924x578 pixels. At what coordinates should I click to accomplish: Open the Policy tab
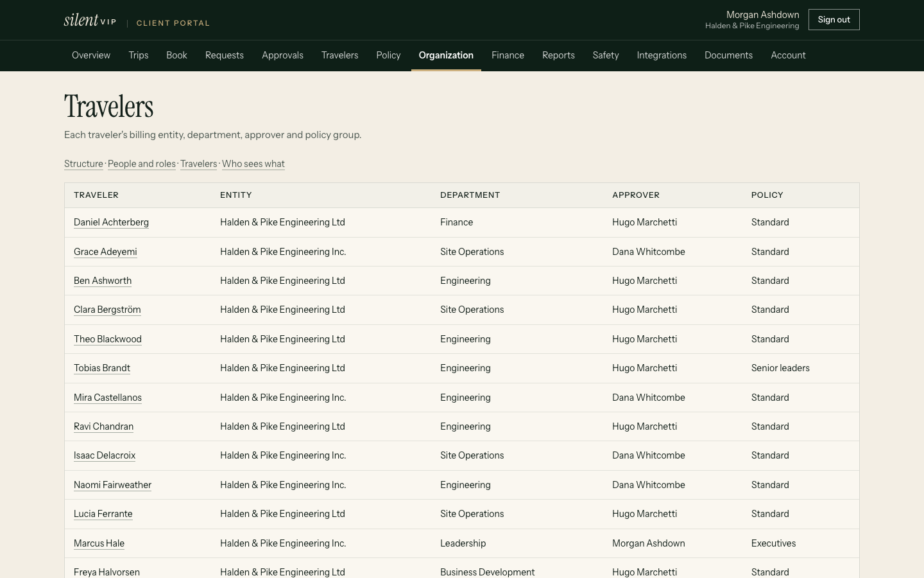point(388,55)
